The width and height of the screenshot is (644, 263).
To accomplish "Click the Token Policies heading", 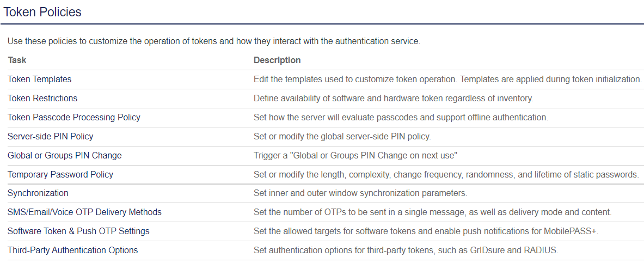I will pyautogui.click(x=42, y=12).
